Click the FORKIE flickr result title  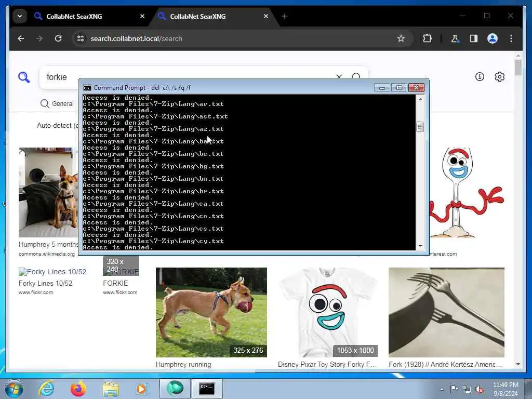tap(115, 283)
